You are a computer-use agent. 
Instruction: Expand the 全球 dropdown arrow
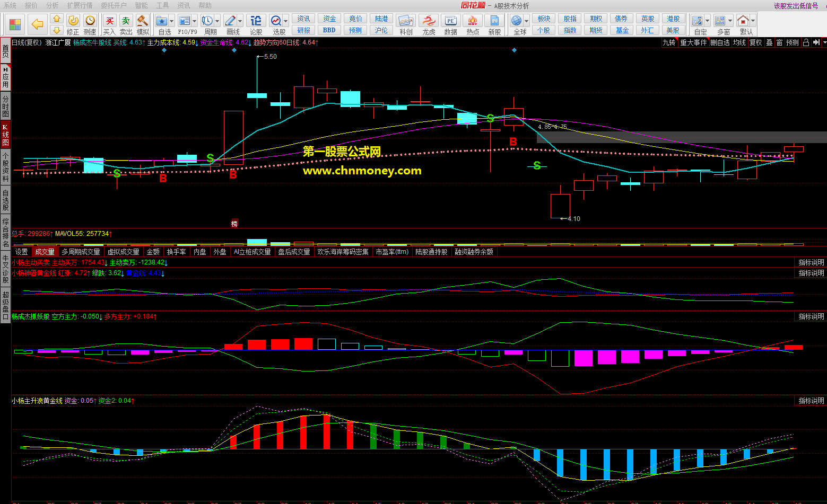coord(526,21)
